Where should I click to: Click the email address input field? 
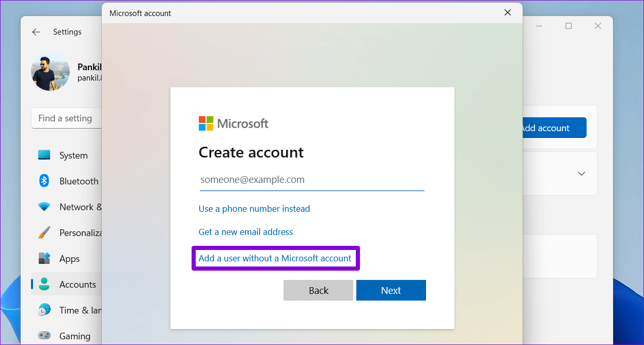pyautogui.click(x=311, y=180)
